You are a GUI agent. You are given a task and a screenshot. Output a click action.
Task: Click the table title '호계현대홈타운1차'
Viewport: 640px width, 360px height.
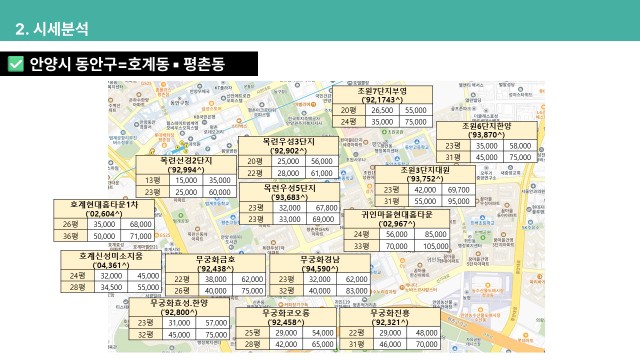point(104,204)
